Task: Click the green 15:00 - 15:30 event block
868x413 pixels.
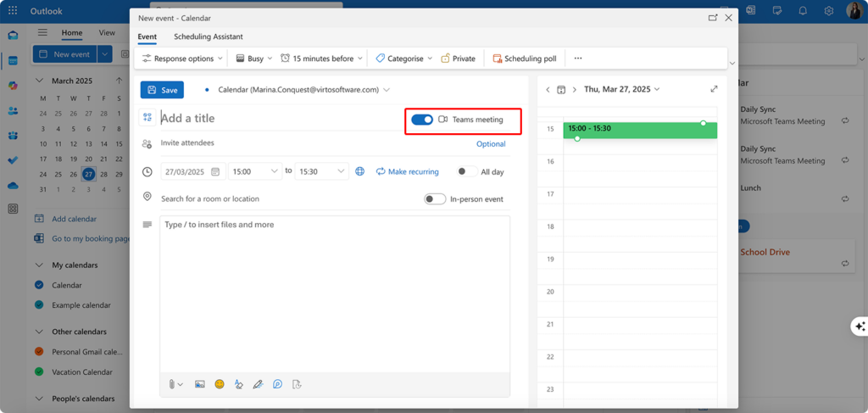Action: (x=640, y=130)
